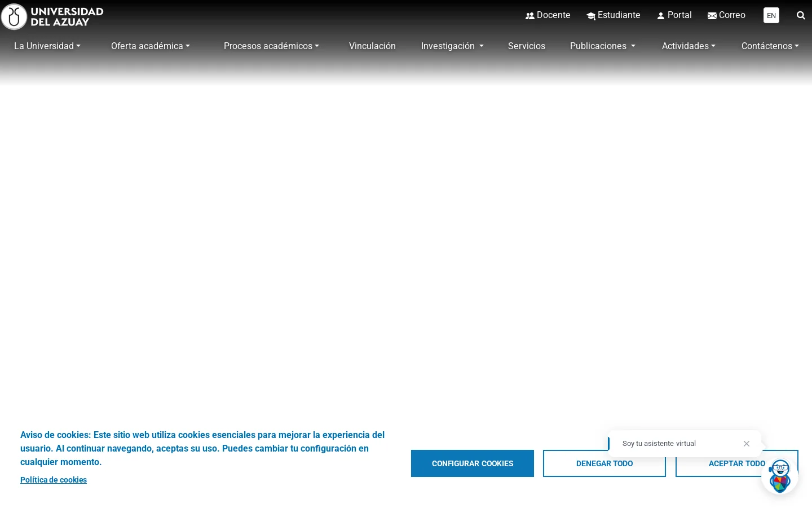This screenshot has height=508, width=812.
Task: Open the Política de cookies link
Action: tap(54, 480)
